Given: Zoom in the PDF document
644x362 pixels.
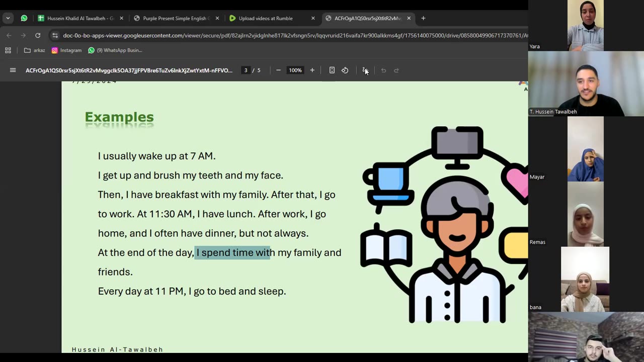Looking at the screenshot, I should [x=312, y=70].
